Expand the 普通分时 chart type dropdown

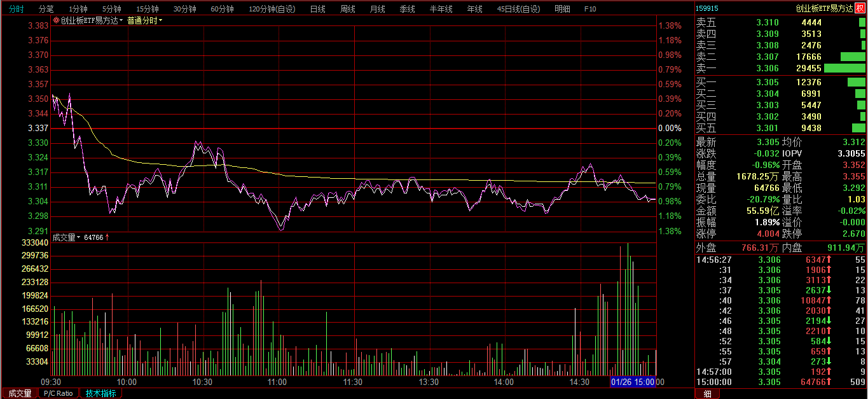click(x=144, y=20)
